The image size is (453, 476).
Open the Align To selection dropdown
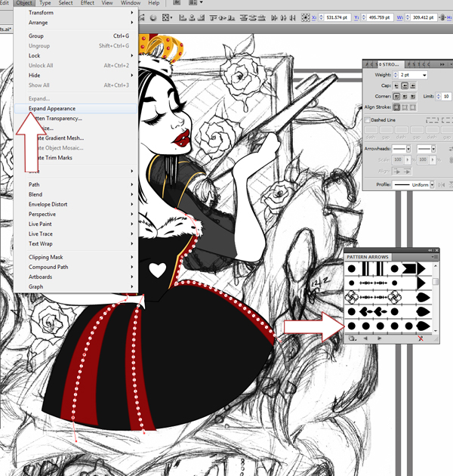pos(167,17)
